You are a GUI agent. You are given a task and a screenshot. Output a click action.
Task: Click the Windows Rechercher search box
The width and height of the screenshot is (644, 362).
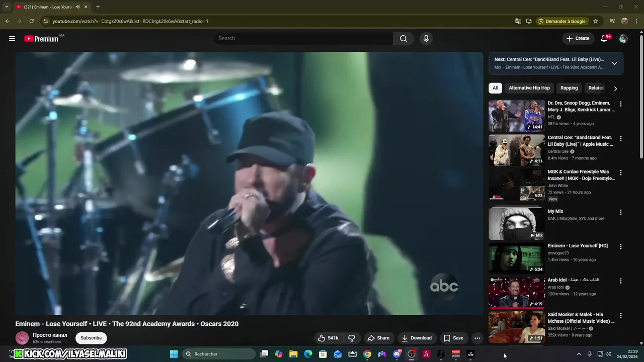click(218, 354)
